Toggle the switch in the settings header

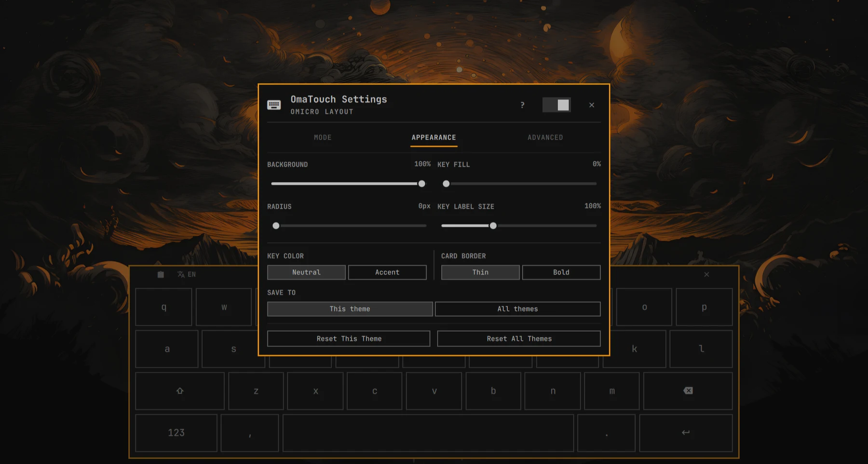pos(556,105)
